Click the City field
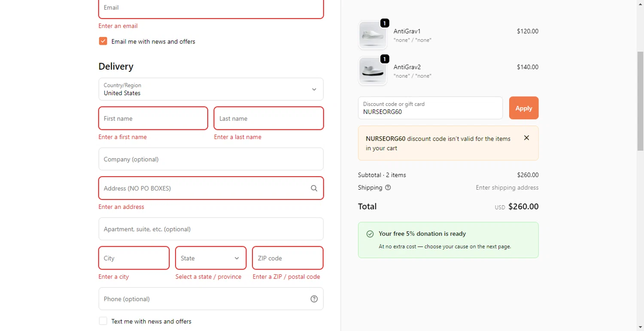 (x=134, y=258)
